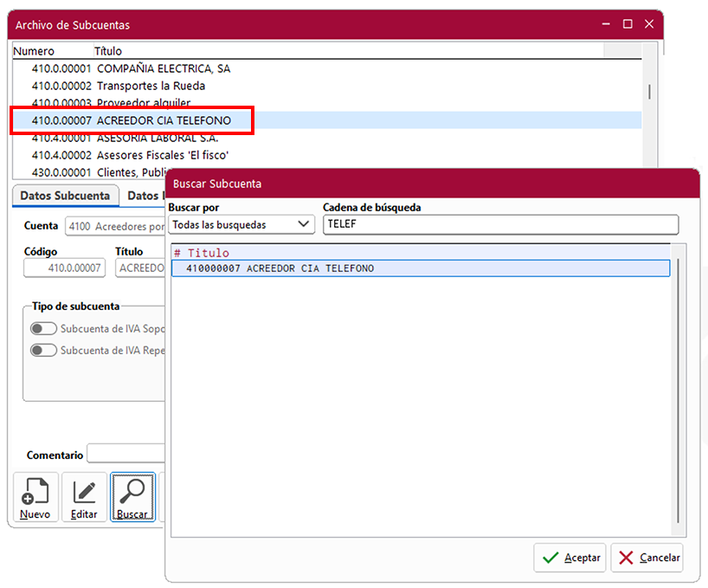Switch to the Datos Subcuenta tab

tap(65, 196)
